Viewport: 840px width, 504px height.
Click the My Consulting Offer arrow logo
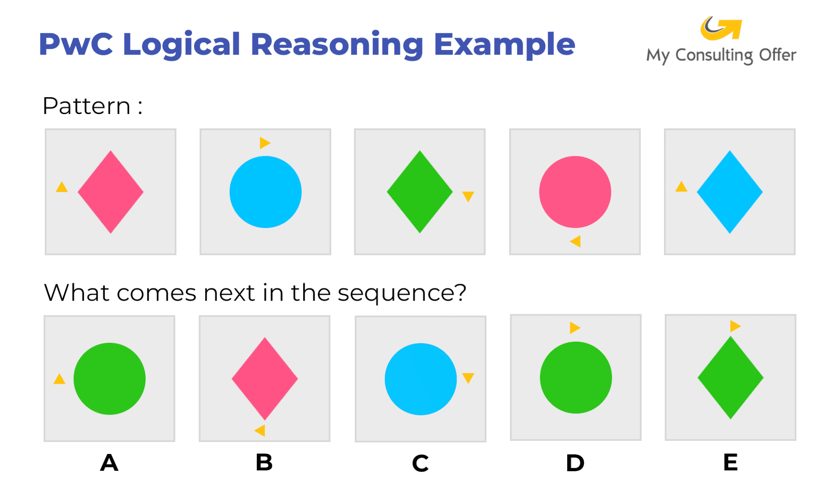click(x=721, y=28)
